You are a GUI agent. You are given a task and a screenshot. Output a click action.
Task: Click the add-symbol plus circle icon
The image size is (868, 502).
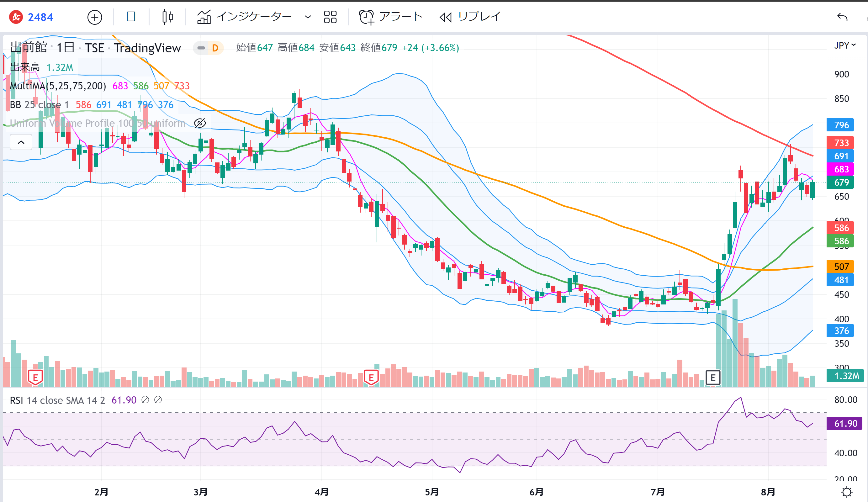pos(95,17)
